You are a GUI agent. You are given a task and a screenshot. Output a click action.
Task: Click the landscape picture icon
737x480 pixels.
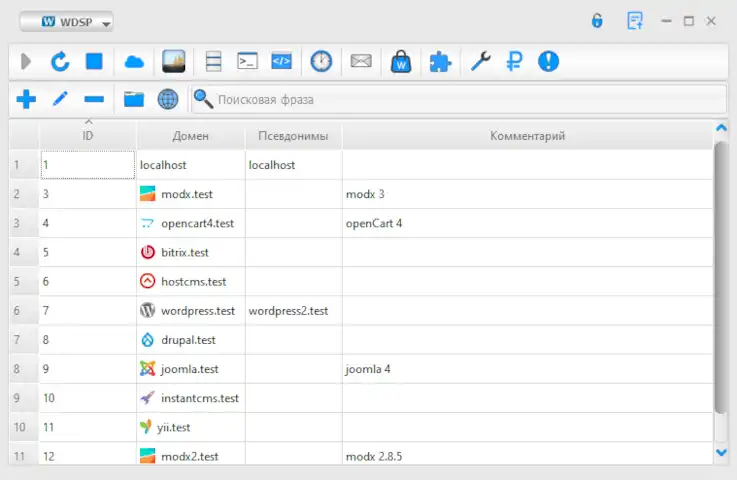click(x=173, y=61)
